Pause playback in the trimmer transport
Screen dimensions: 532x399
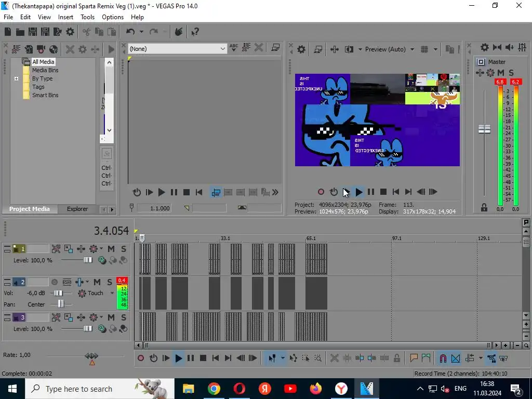point(174,192)
